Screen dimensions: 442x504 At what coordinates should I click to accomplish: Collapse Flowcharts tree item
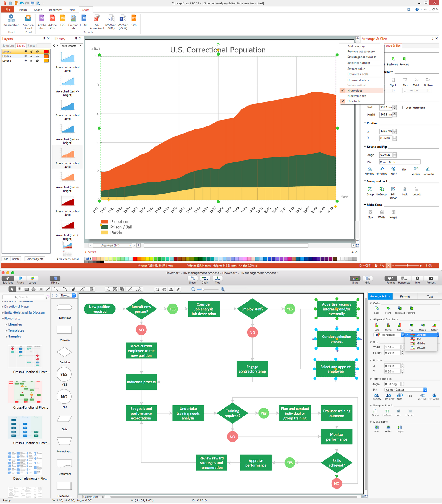[x=3, y=319]
